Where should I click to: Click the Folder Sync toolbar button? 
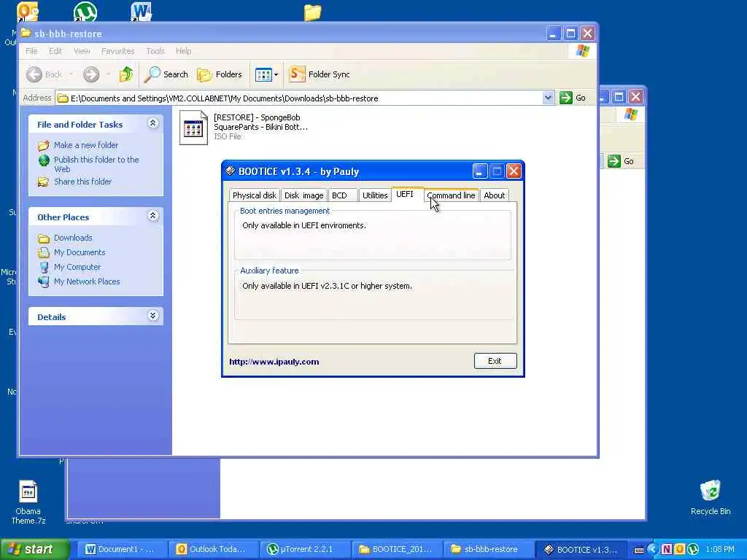click(x=320, y=74)
